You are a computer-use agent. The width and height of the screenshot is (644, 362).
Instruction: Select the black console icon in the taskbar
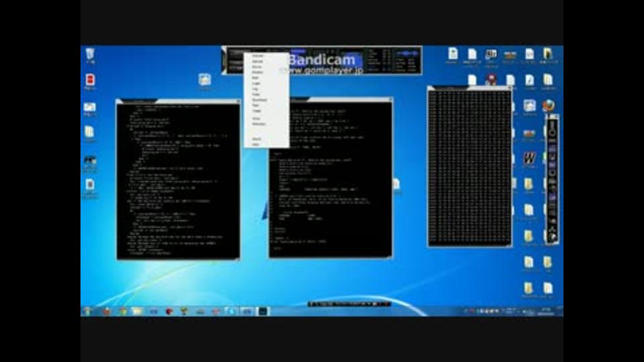263,312
